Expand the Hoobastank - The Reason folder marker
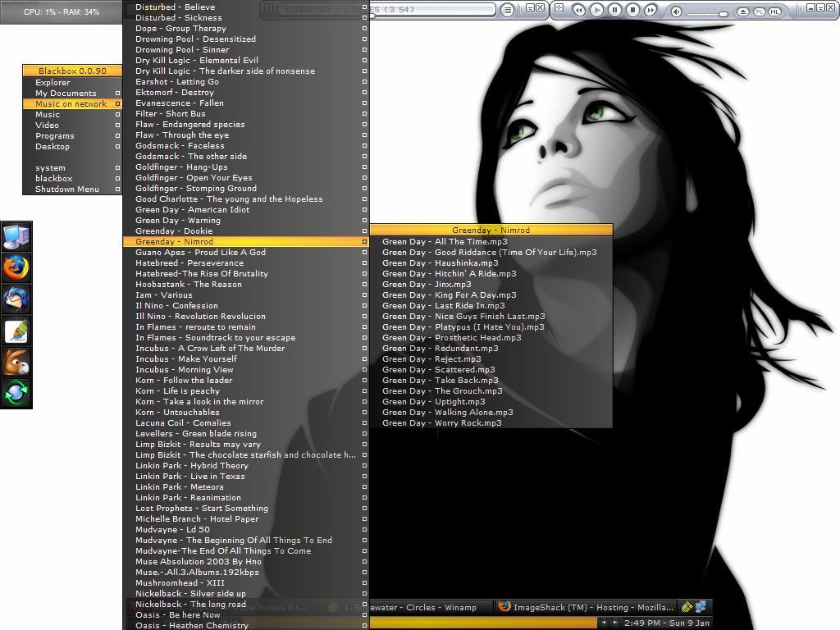The width and height of the screenshot is (840, 630). [364, 285]
